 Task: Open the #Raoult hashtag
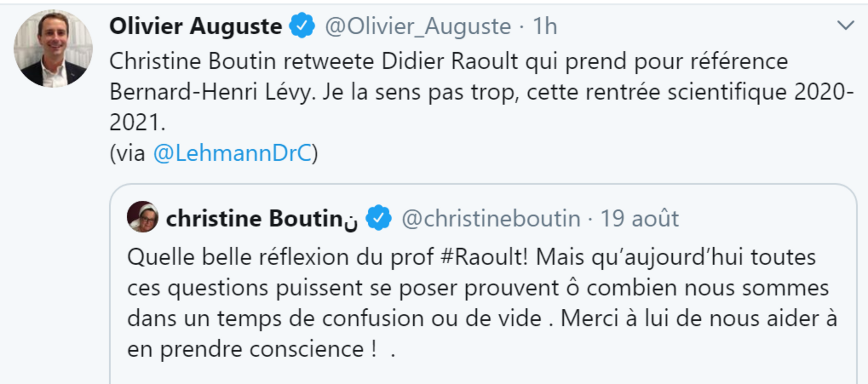[x=483, y=257]
